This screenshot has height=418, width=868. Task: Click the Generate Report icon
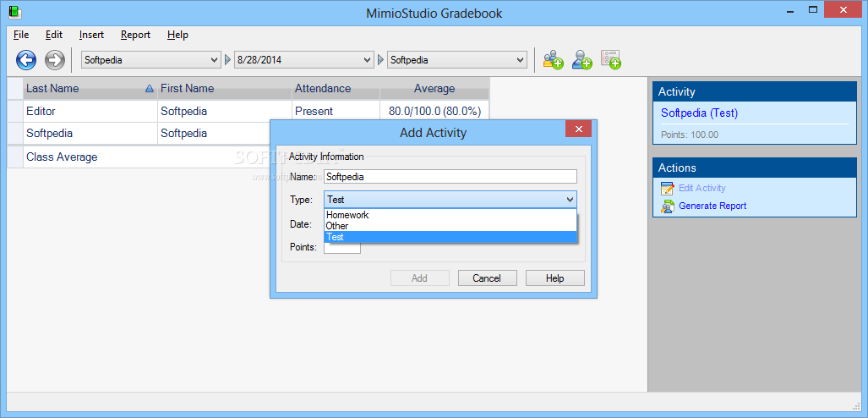667,206
